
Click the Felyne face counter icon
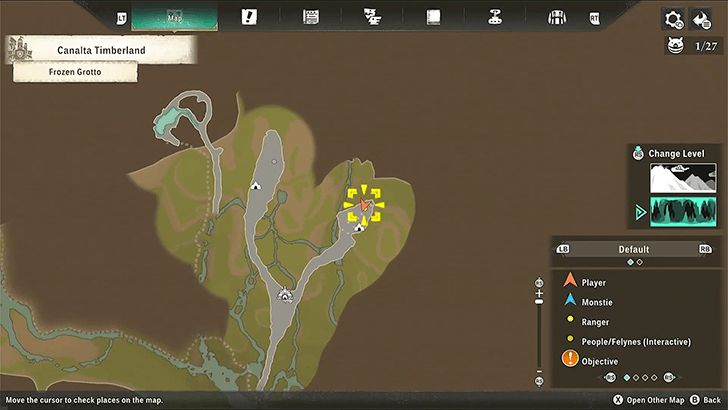pos(675,45)
